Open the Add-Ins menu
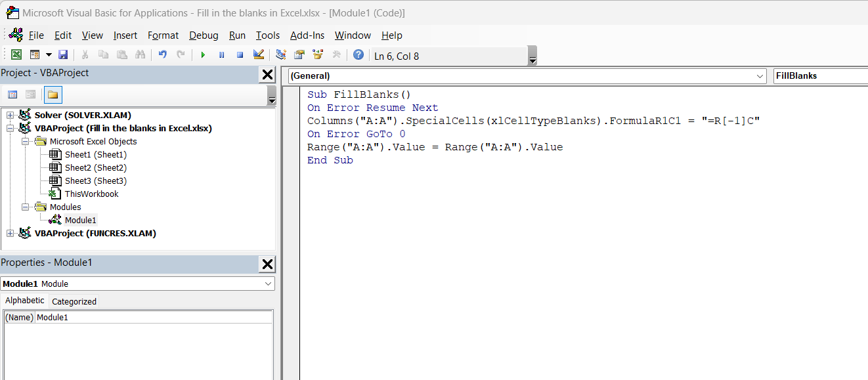 click(307, 35)
